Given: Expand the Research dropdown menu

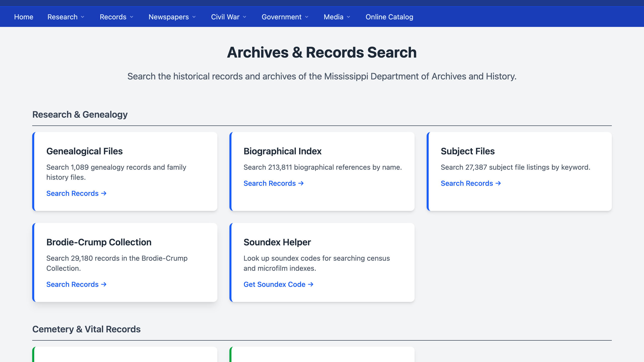Looking at the screenshot, I should (66, 17).
